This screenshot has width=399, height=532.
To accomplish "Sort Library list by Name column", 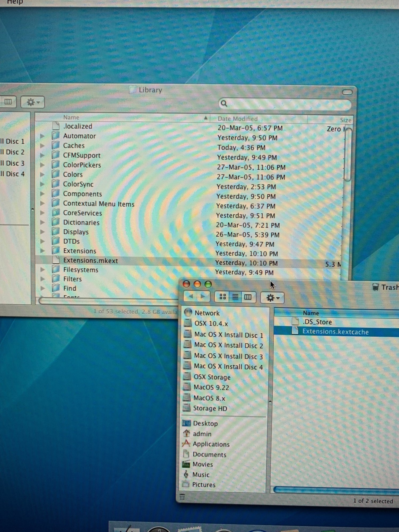I will (x=122, y=117).
